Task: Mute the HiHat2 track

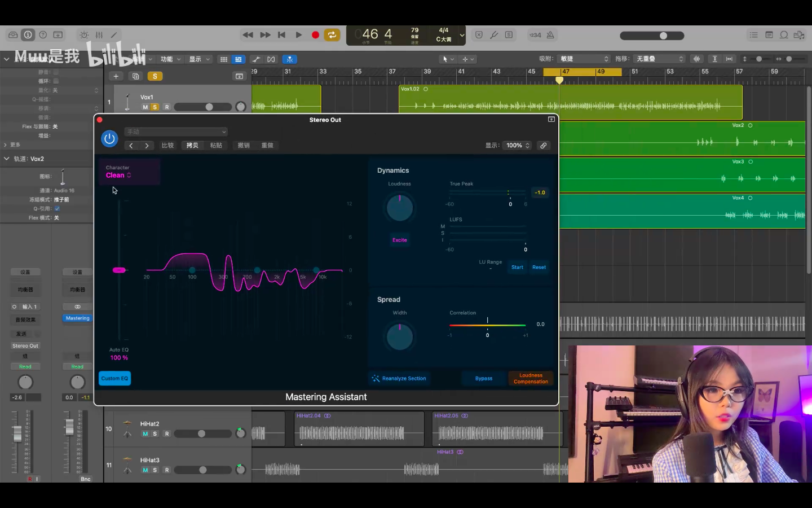Action: tap(145, 433)
